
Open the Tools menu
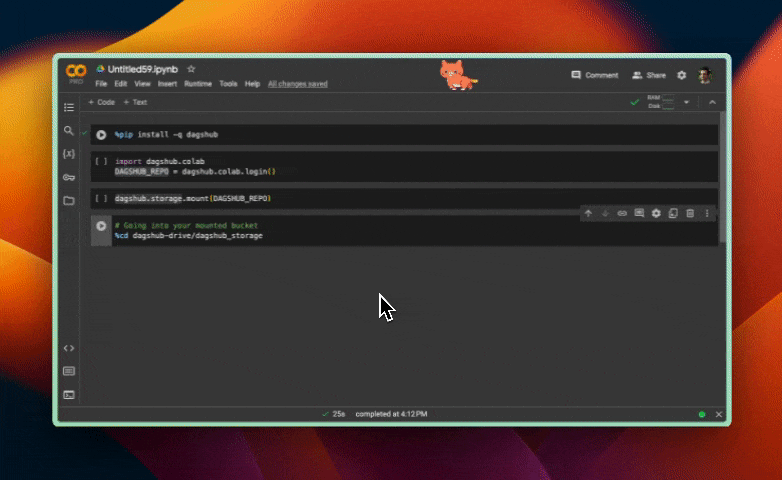(228, 84)
